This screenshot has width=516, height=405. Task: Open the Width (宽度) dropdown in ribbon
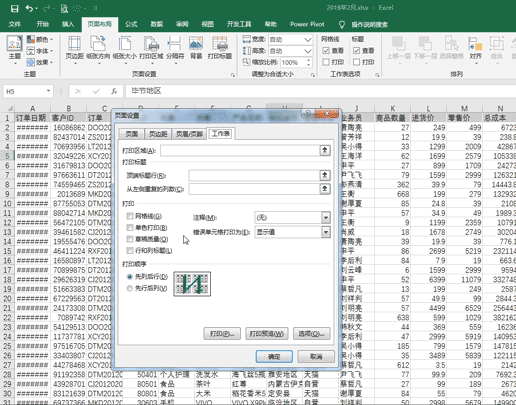[308, 40]
